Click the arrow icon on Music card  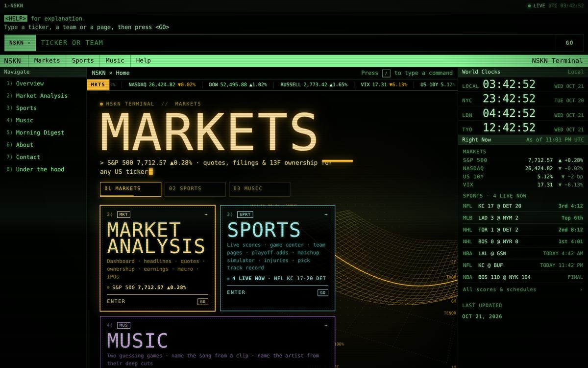tap(326, 325)
